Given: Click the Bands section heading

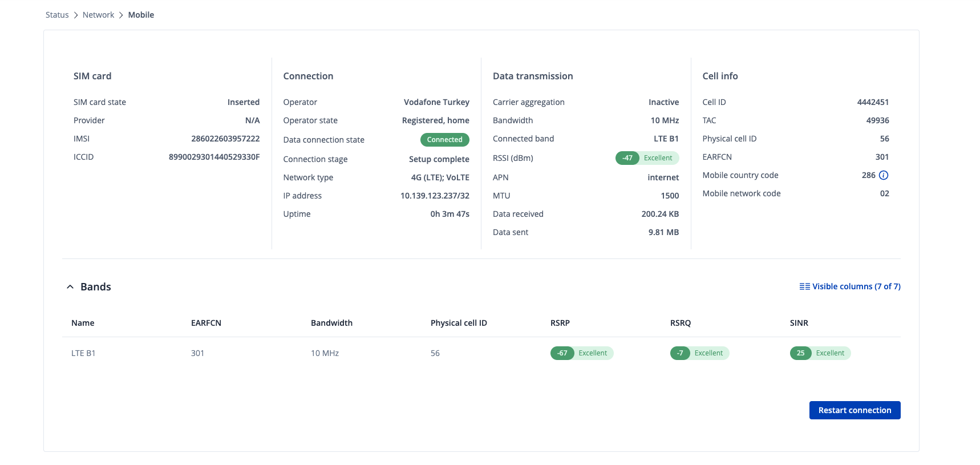Looking at the screenshot, I should click(x=96, y=287).
